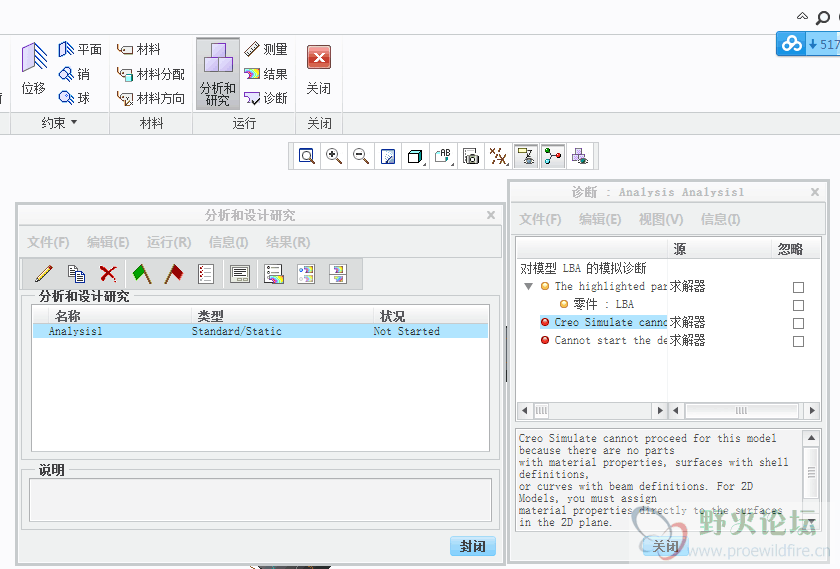Viewport: 840px width, 569px height.
Task: Open 文件(F) menu in the analysis dialog
Action: coord(48,242)
